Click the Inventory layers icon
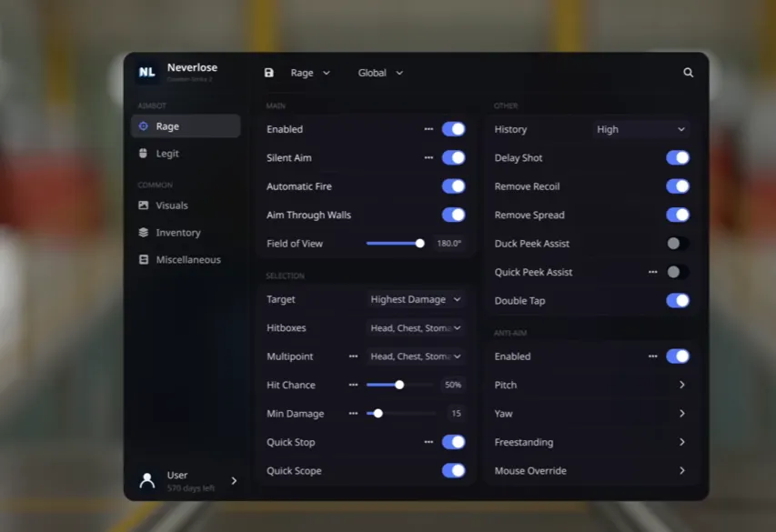Screen dimensions: 776x532 pyautogui.click(x=144, y=232)
